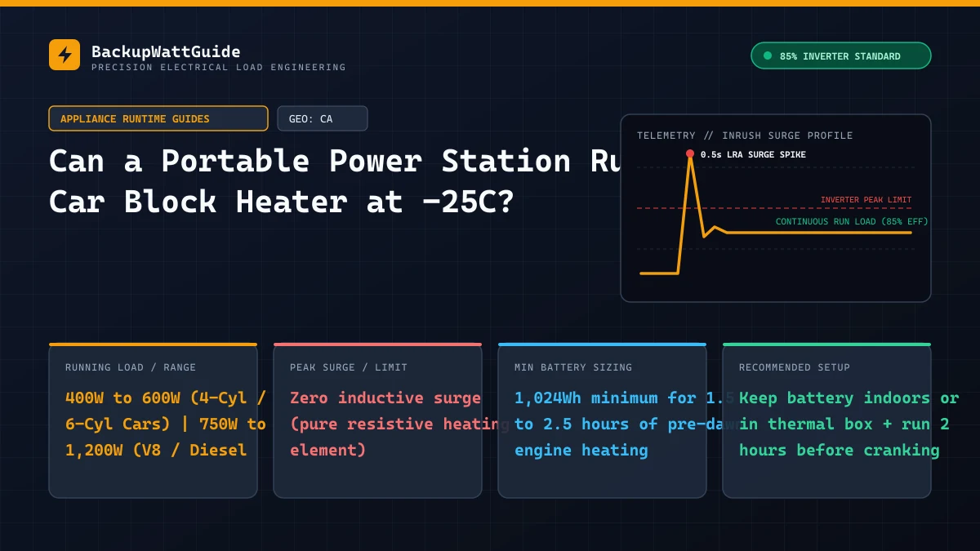The height and width of the screenshot is (551, 980).
Task: Open the Recommended Setup card
Action: click(x=826, y=420)
